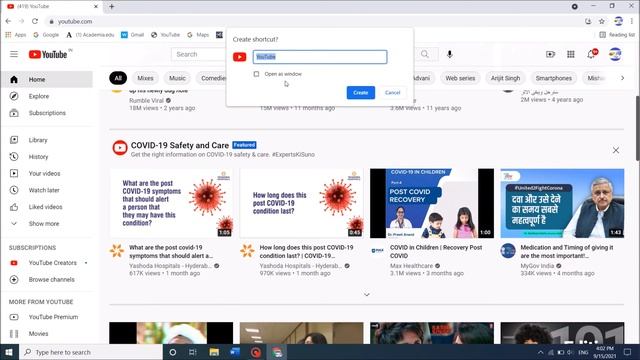The image size is (640, 360).
Task: Open the notifications bell
Action: coord(591,54)
